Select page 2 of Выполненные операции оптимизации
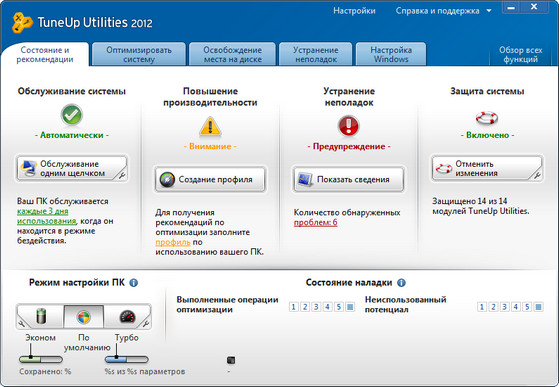The width and height of the screenshot is (559, 387). coord(305,307)
